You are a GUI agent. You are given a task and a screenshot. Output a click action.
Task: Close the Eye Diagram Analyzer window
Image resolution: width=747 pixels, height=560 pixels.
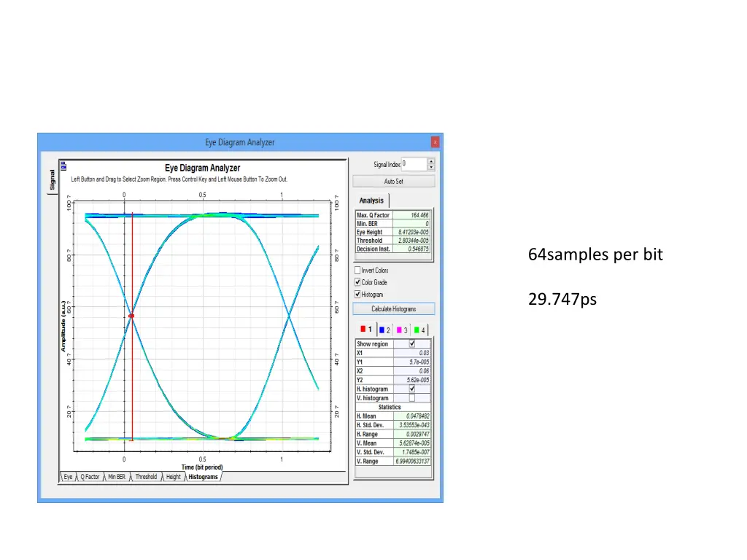pos(435,142)
